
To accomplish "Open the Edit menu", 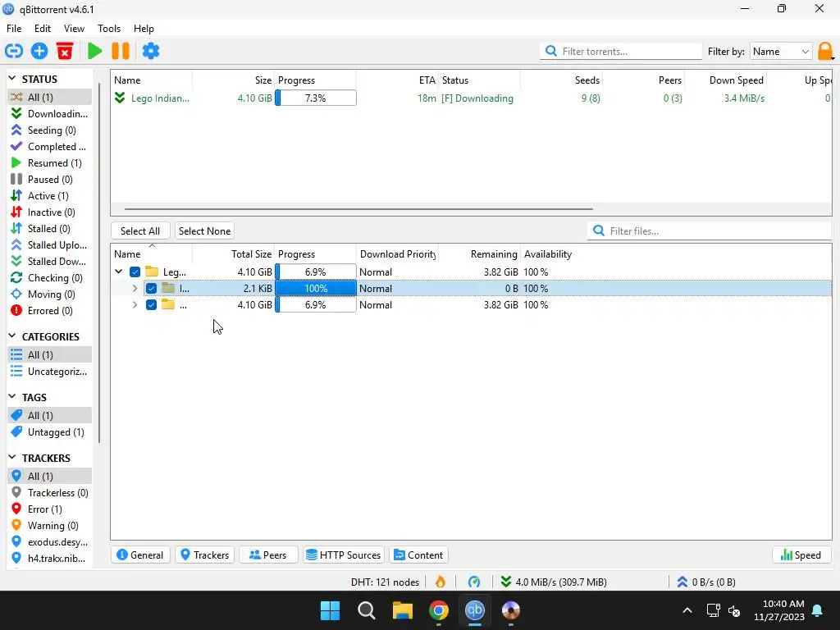I will click(x=43, y=29).
